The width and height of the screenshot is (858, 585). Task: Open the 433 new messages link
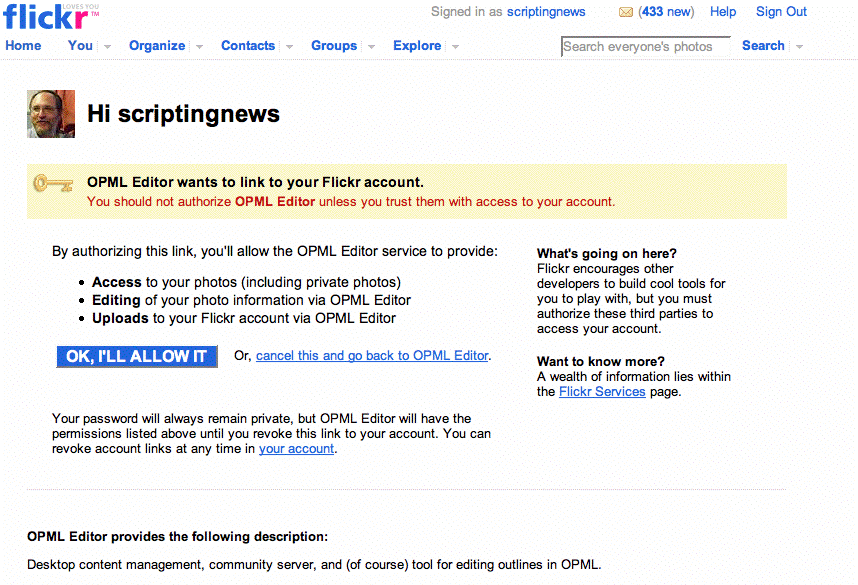point(666,12)
